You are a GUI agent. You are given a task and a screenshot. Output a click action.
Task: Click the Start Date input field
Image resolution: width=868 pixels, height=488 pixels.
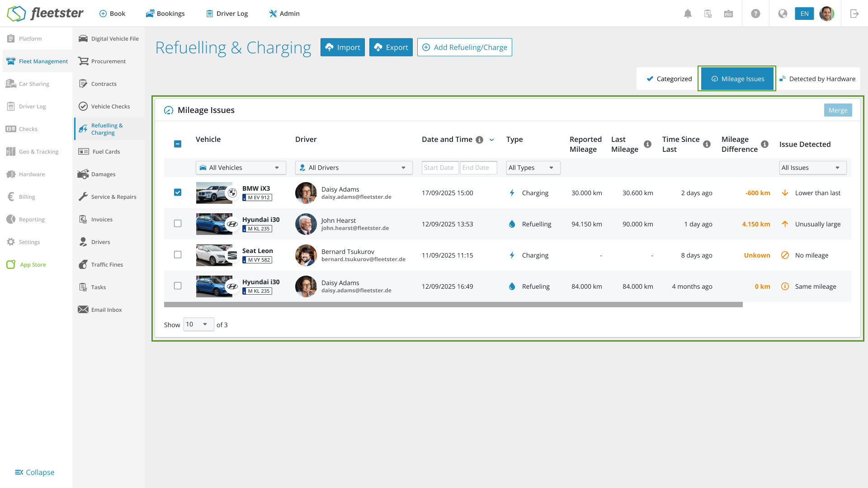pyautogui.click(x=440, y=168)
